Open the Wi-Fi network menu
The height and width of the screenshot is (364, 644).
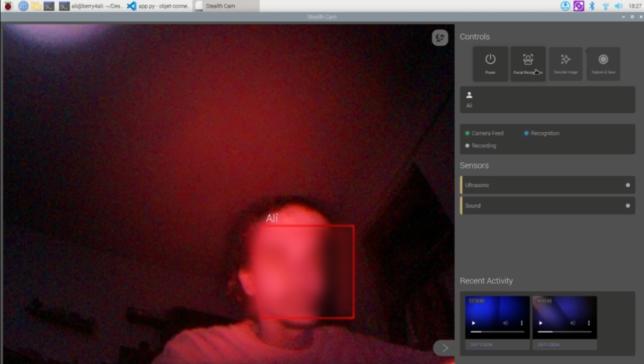point(606,6)
